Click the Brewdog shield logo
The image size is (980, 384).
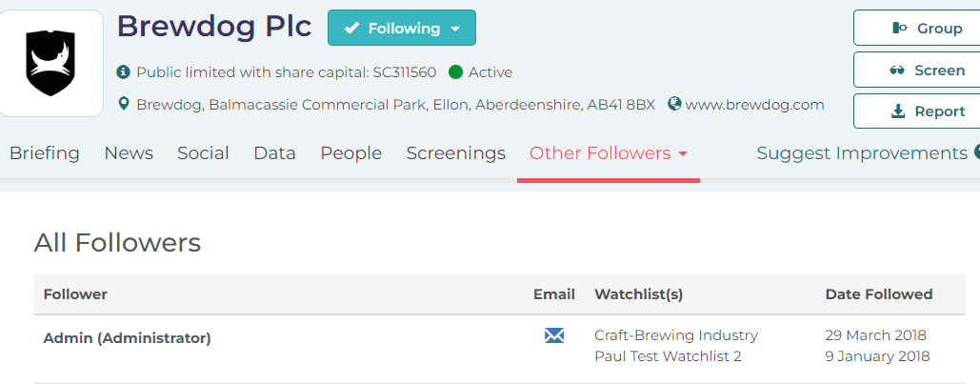[50, 63]
